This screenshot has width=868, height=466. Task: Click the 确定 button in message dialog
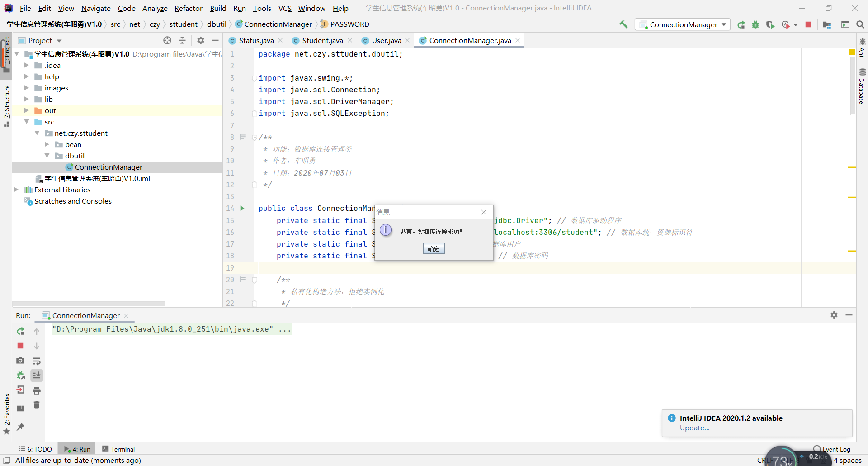coord(434,248)
